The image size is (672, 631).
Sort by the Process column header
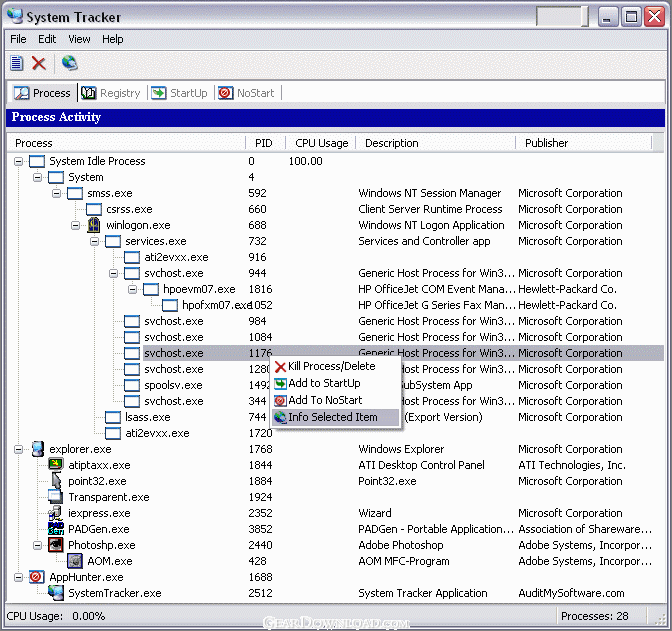click(126, 143)
